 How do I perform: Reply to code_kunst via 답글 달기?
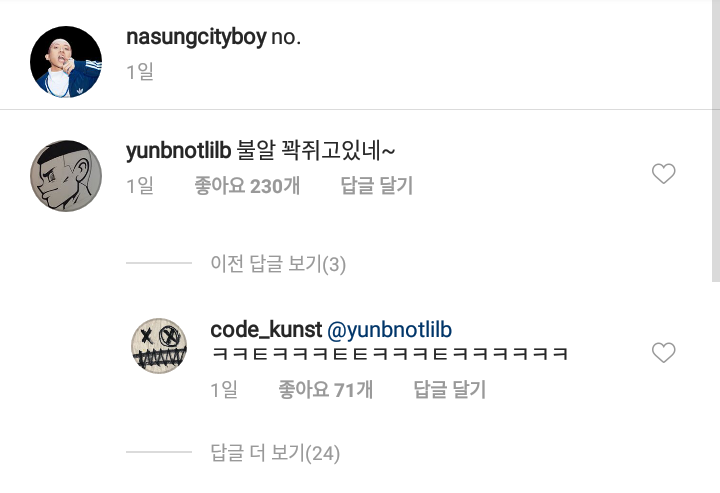450,390
